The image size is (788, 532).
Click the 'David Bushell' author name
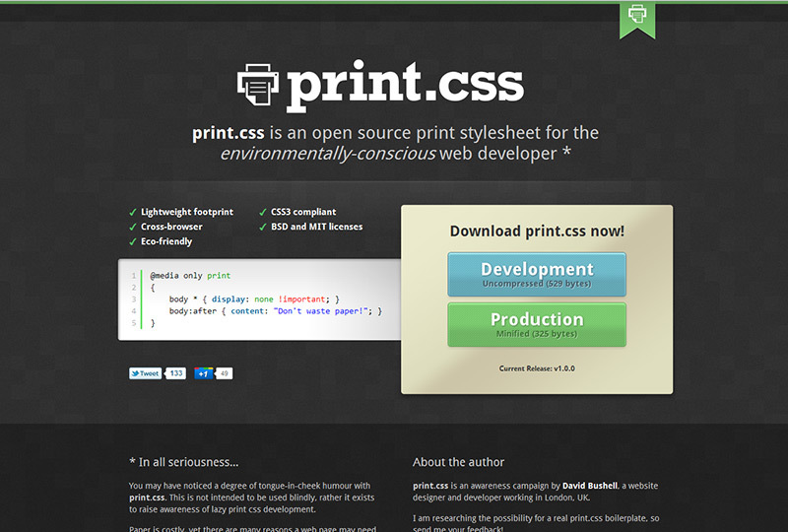590,486
